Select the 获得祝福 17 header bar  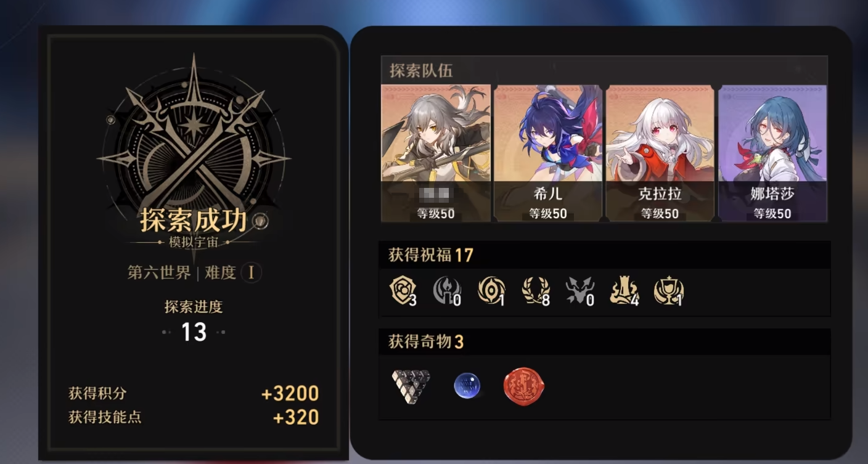pyautogui.click(x=604, y=254)
